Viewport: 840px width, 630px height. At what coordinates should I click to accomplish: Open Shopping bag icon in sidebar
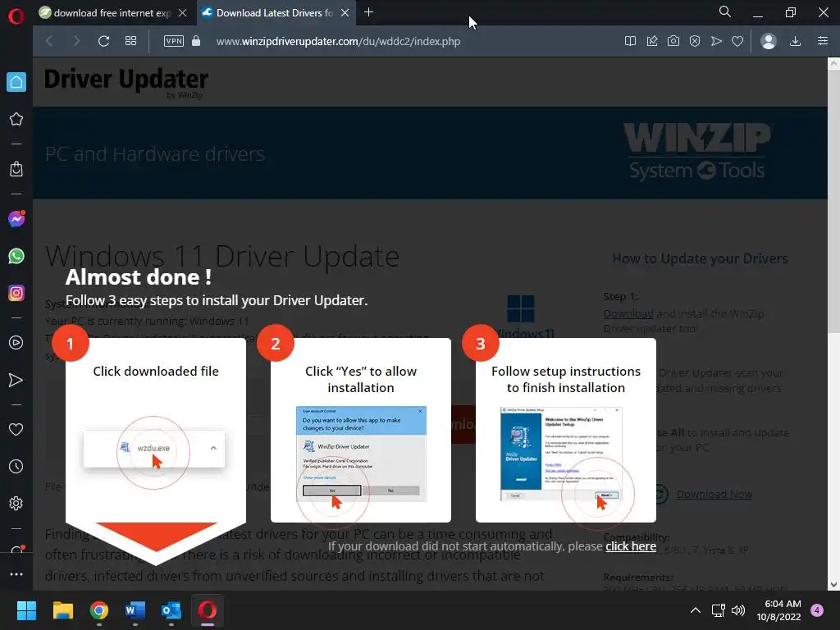(x=16, y=169)
